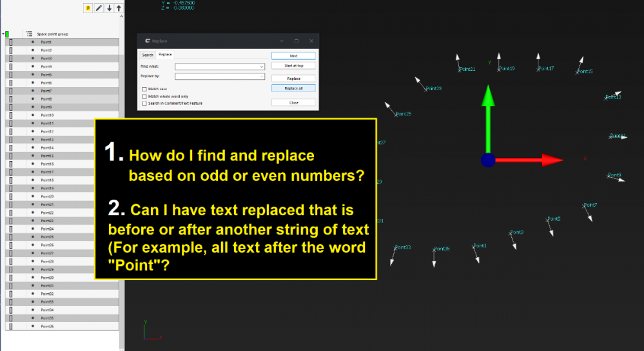Screen dimensions: 644x351
Task: Click the Close button in Replace dialog
Action: [293, 102]
